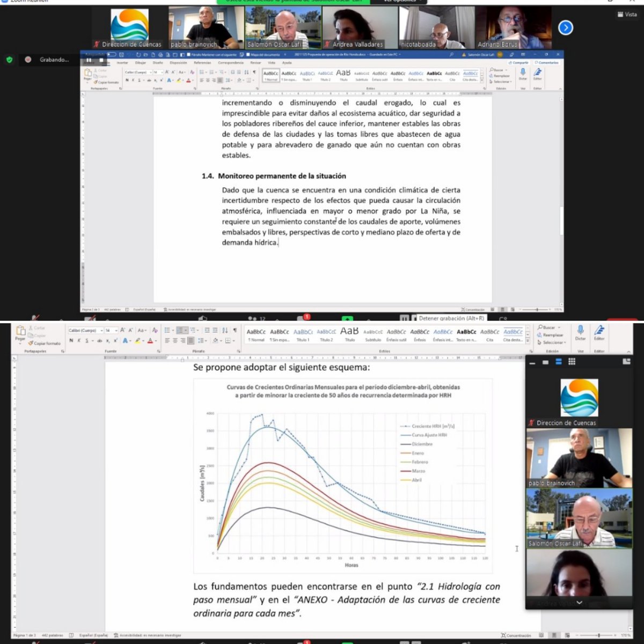Collapse the ribbon with the chevron in bottom window

pyautogui.click(x=628, y=351)
